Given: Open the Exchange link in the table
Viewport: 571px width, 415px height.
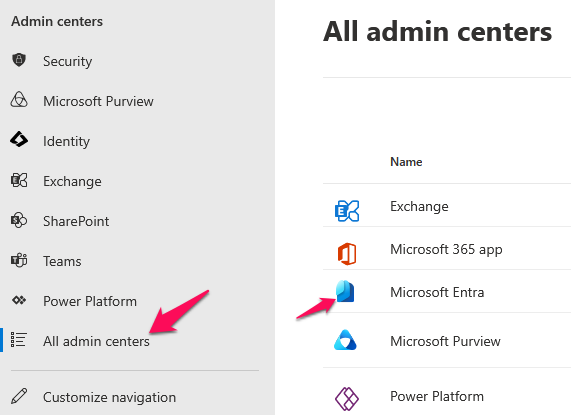Looking at the screenshot, I should (x=419, y=206).
